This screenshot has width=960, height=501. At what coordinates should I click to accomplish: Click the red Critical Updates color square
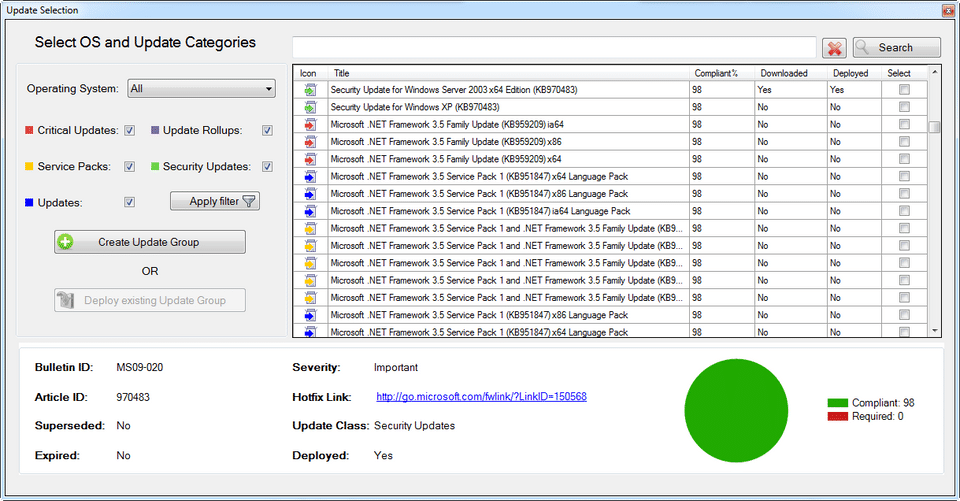coord(29,130)
